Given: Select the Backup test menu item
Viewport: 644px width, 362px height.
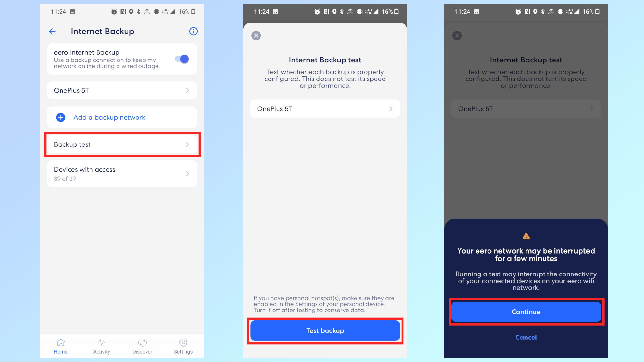Looking at the screenshot, I should 122,144.
